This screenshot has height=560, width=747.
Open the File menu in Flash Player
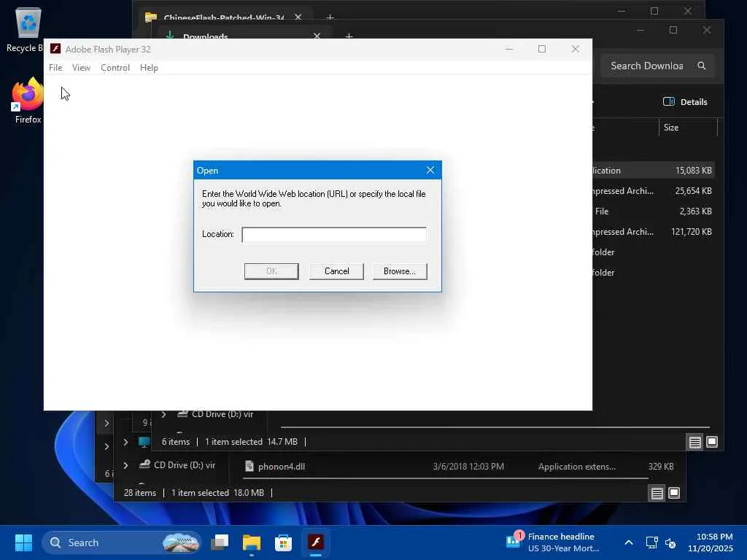(55, 68)
